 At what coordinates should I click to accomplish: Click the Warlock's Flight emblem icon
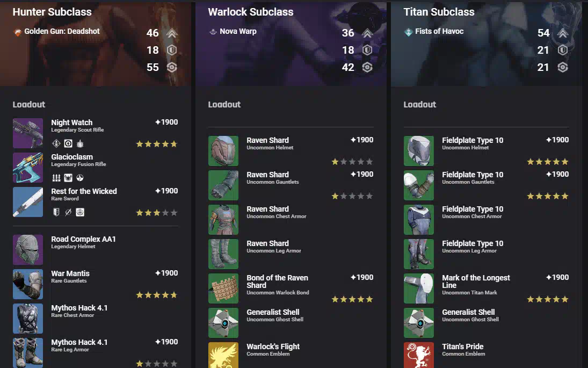pos(223,355)
